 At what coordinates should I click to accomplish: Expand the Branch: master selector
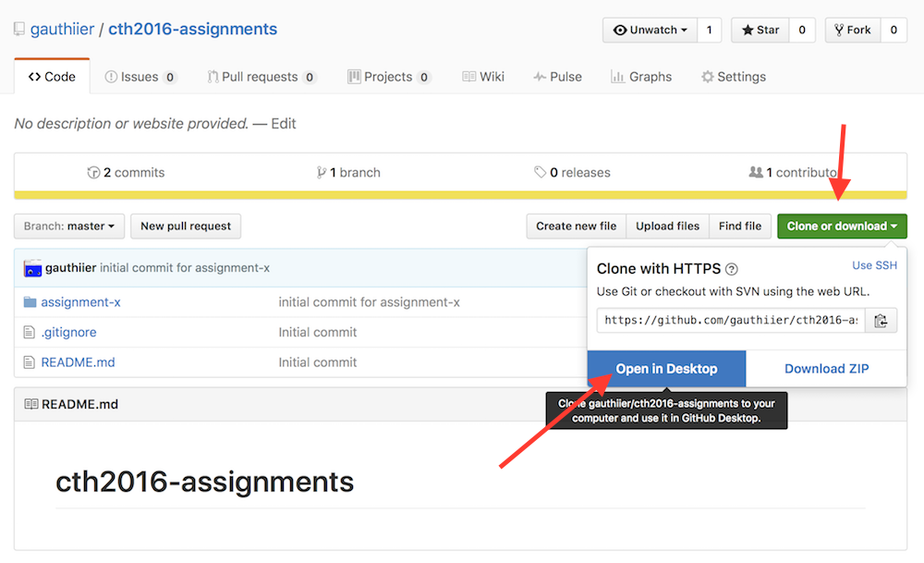(69, 226)
